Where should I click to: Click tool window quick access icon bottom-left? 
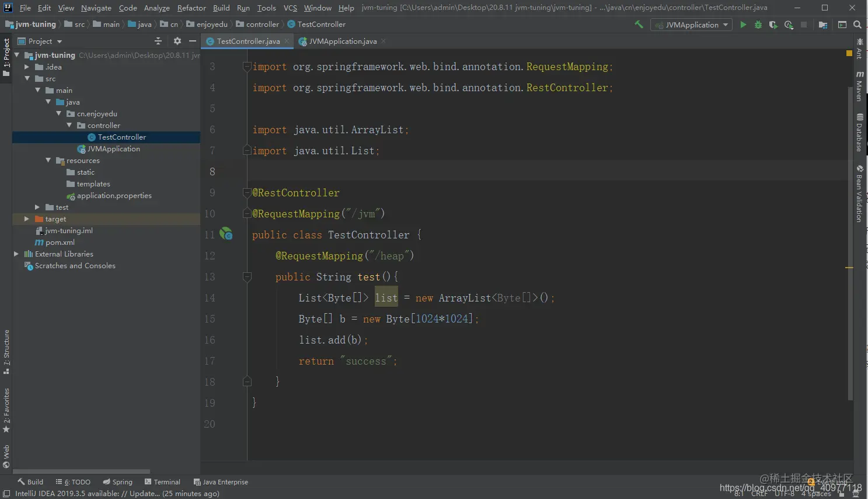point(6,494)
